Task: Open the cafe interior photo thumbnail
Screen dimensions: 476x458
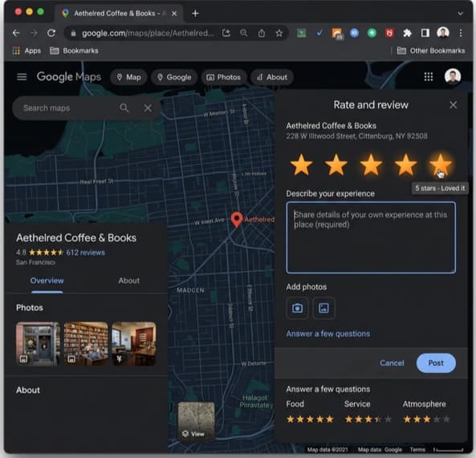Action: [x=134, y=343]
